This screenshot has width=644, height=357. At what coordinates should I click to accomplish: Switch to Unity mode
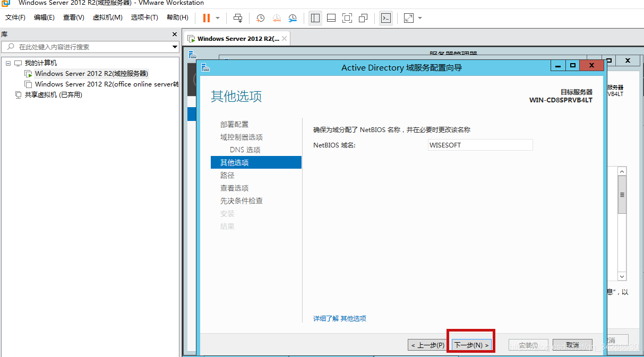[363, 18]
